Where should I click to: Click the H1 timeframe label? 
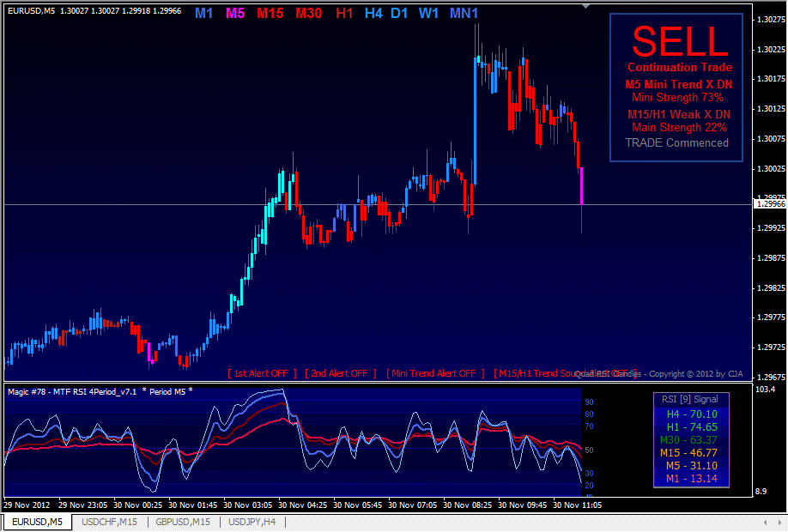tap(344, 14)
